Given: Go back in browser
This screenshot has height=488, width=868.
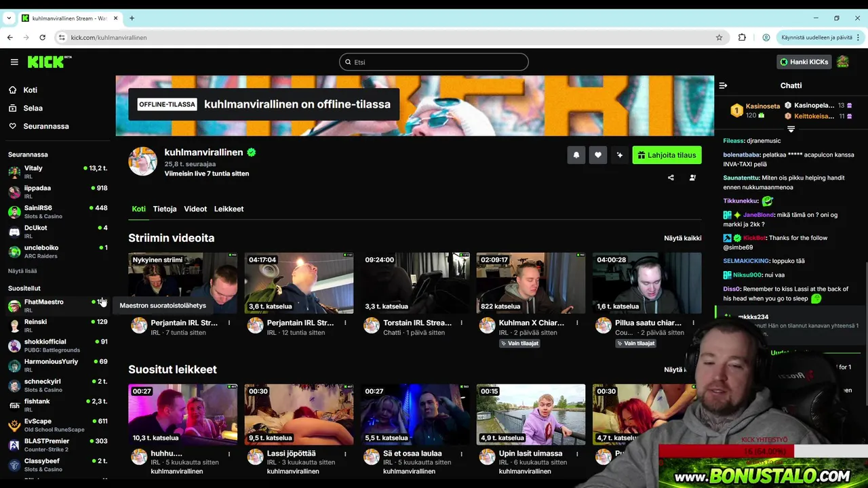Looking at the screenshot, I should coord(9,37).
